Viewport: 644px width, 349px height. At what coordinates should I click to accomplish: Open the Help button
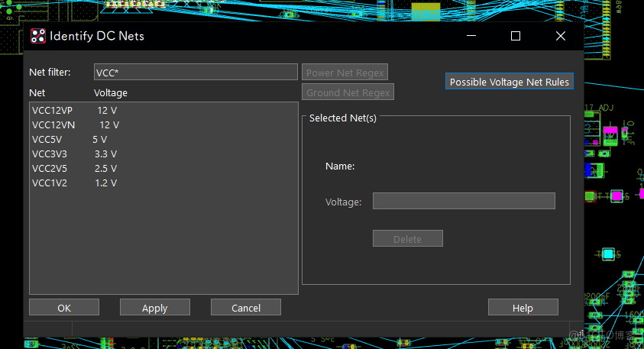[523, 307]
